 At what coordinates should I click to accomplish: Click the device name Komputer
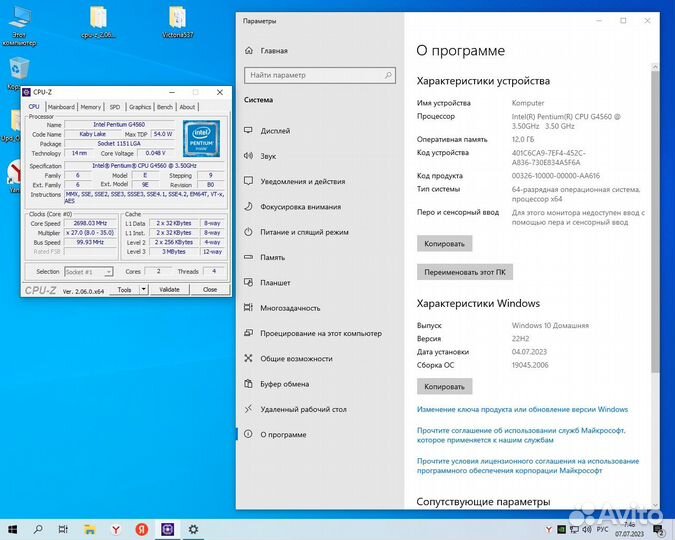(528, 103)
